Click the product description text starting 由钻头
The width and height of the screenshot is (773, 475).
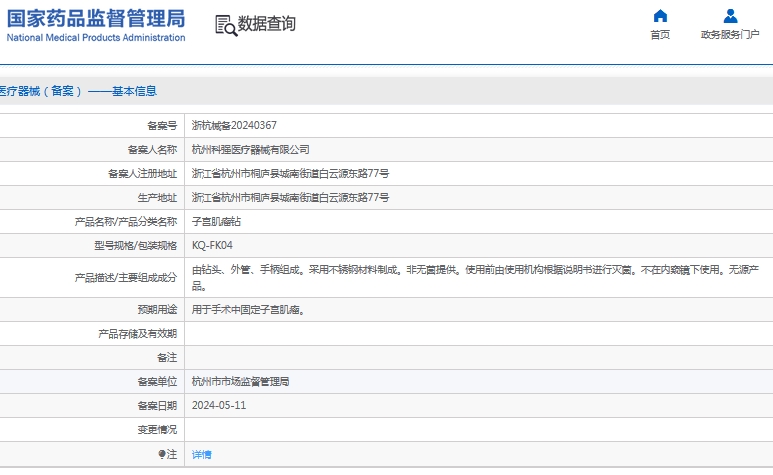pyautogui.click(x=475, y=277)
